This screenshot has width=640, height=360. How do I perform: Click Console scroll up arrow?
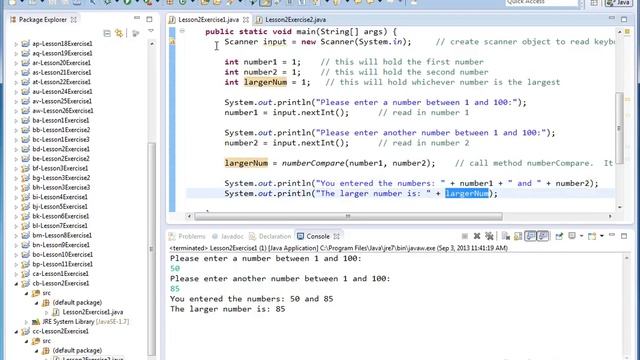pyautogui.click(x=627, y=258)
